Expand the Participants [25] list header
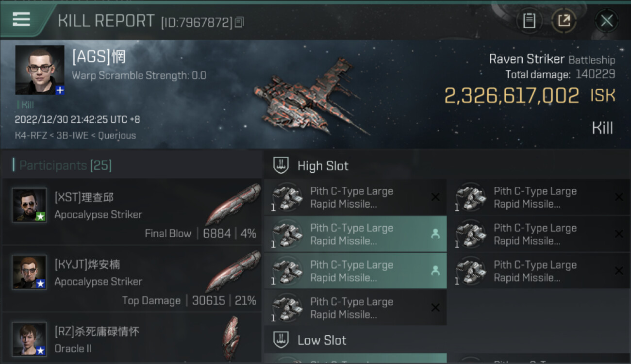The image size is (631, 364). [x=65, y=165]
